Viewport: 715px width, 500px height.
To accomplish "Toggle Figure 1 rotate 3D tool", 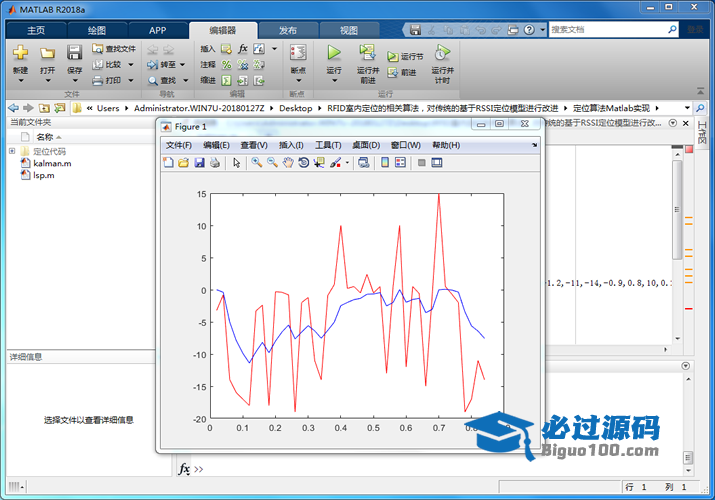I will click(303, 163).
